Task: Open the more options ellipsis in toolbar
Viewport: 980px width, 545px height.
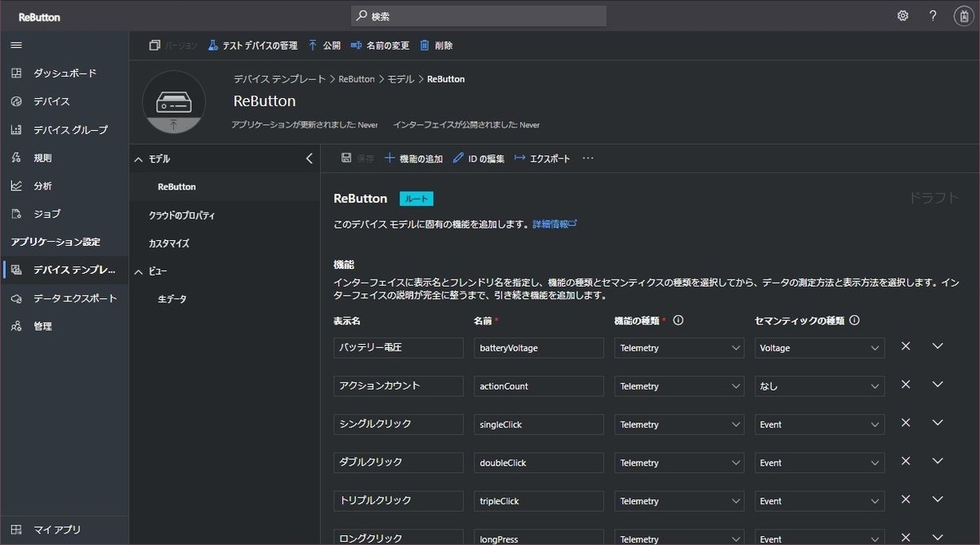Action: pyautogui.click(x=587, y=158)
